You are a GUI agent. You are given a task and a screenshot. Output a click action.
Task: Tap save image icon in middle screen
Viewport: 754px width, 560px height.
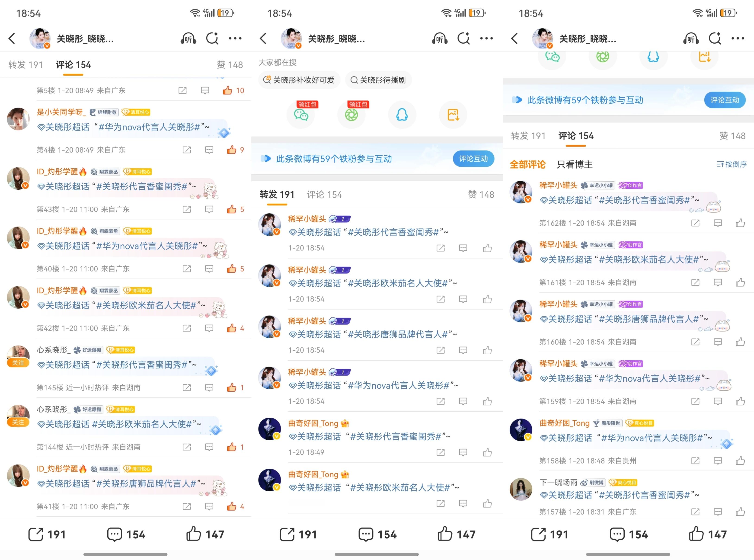click(453, 115)
